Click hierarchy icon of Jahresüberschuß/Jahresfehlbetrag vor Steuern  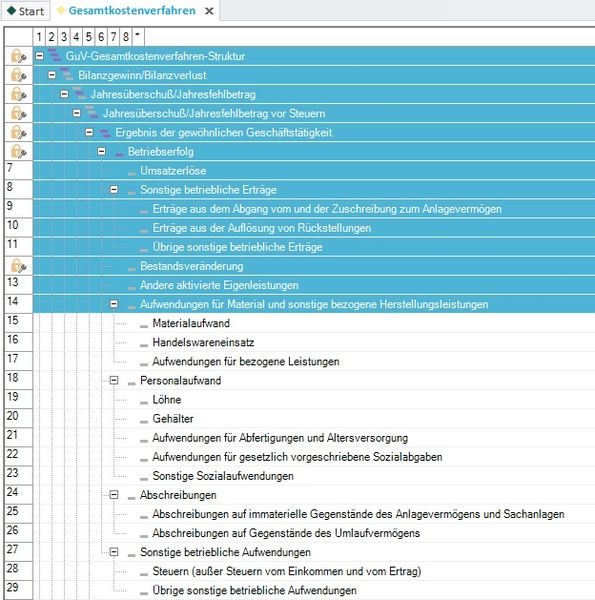92,113
